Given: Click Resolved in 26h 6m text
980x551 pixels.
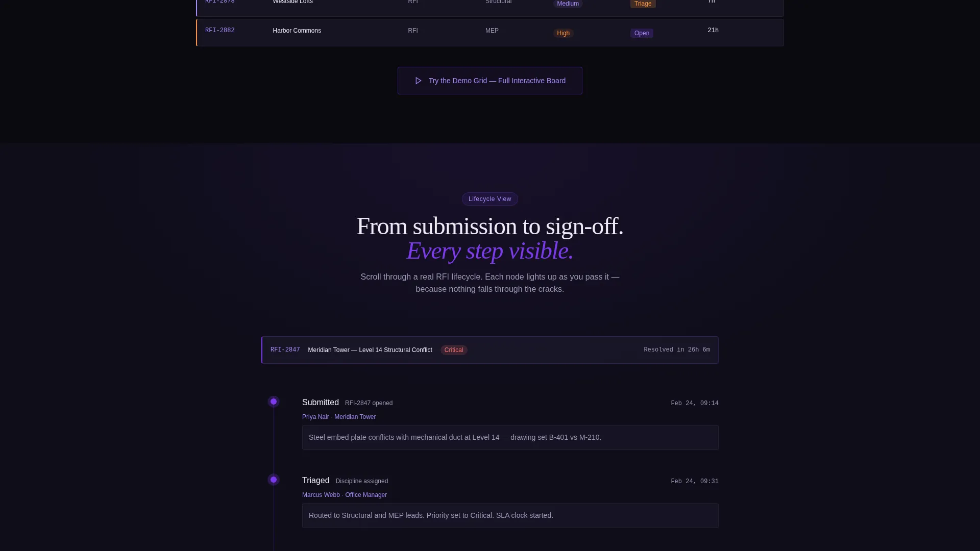Looking at the screenshot, I should (x=677, y=350).
